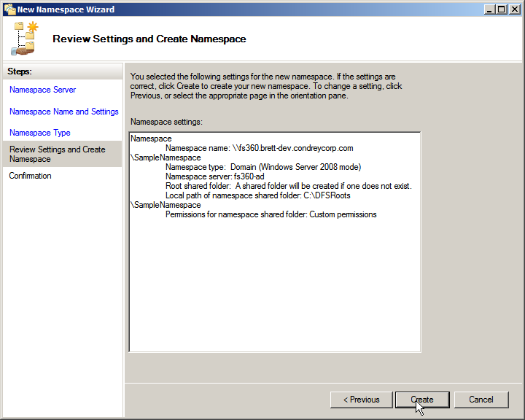The height and width of the screenshot is (420, 525).
Task: Click the Namespace server fs360-ad line
Action: (x=214, y=176)
